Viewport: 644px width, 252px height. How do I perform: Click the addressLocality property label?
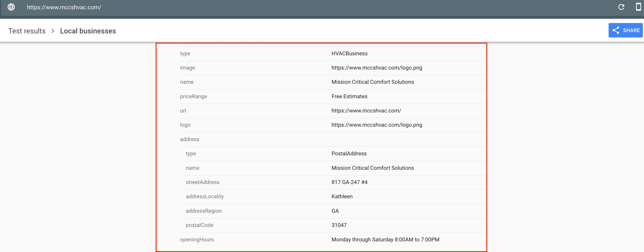pyautogui.click(x=205, y=197)
